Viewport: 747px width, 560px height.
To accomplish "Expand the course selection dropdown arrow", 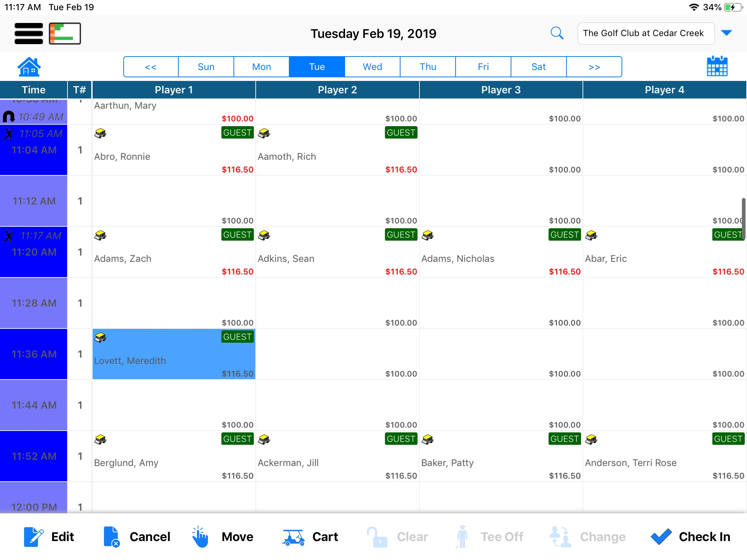I will point(727,33).
